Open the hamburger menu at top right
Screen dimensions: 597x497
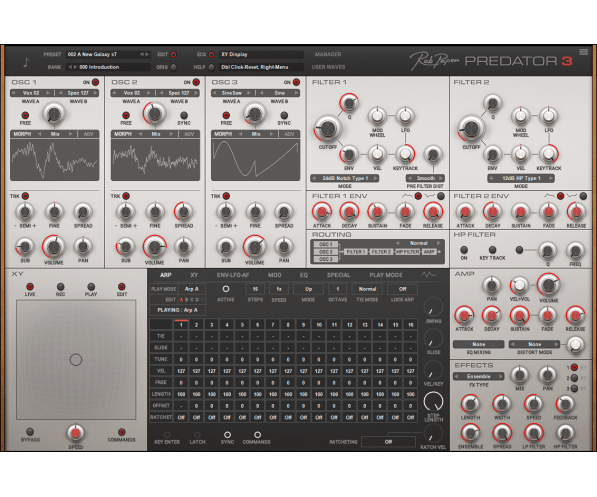coord(583,52)
